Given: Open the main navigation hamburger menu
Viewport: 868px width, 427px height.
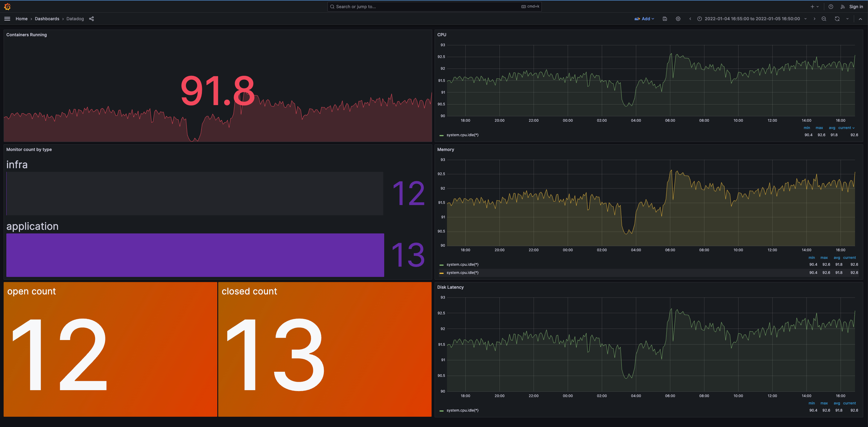Looking at the screenshot, I should pyautogui.click(x=7, y=18).
